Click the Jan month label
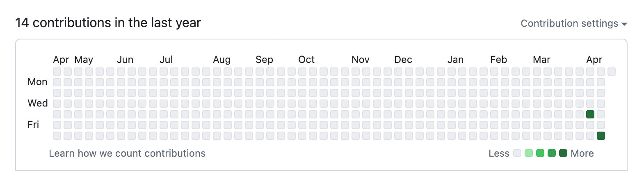This screenshot has height=190, width=644. tap(456, 60)
